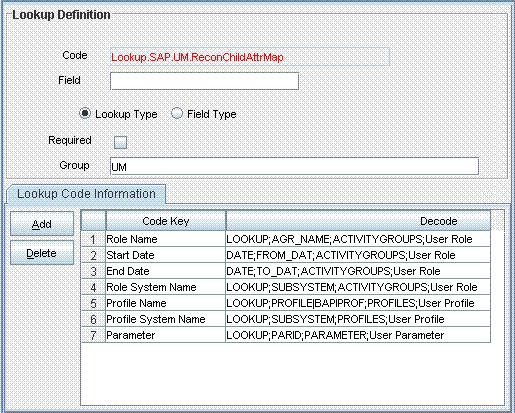Image resolution: width=515 pixels, height=413 pixels.
Task: Click the Start Date code key cell
Action: [166, 255]
